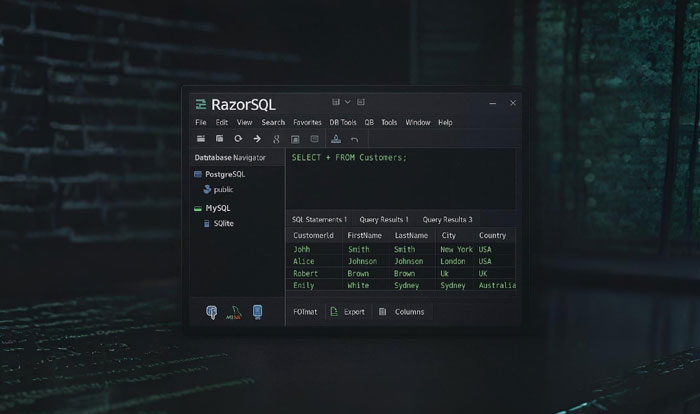Select the 'London' city cell
This screenshot has height=414, width=700.
pos(453,261)
